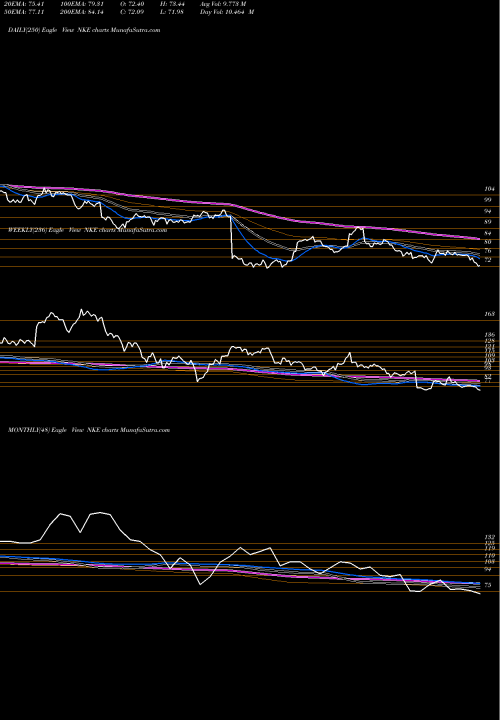Click the monthly price line's latest point

tap(480, 594)
